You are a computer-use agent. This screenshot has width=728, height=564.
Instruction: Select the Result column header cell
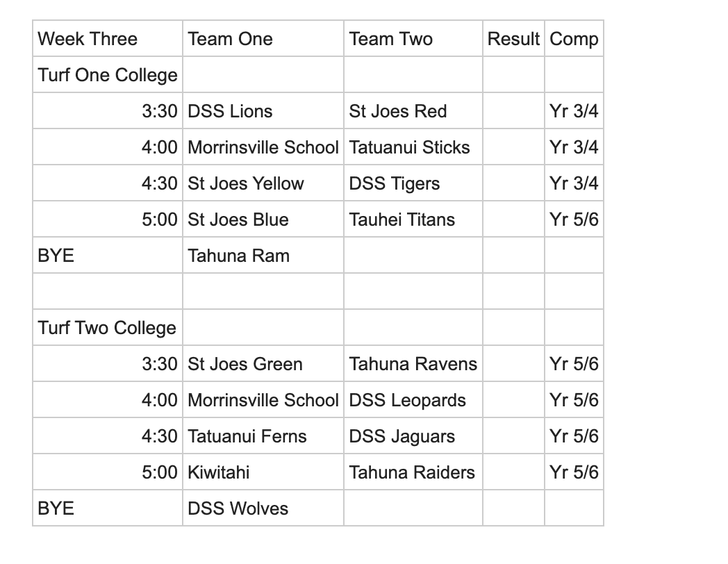click(x=513, y=38)
